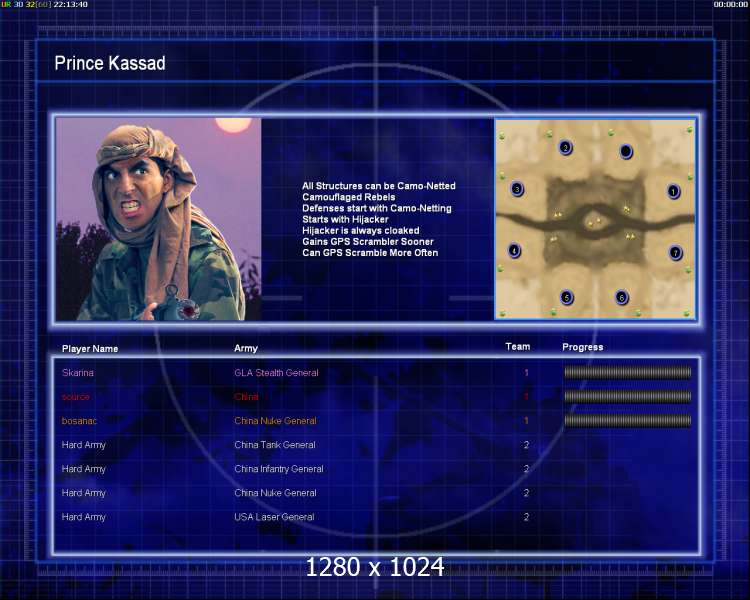Select player name Skarina
Screen dimensions: 750x600
(x=77, y=373)
